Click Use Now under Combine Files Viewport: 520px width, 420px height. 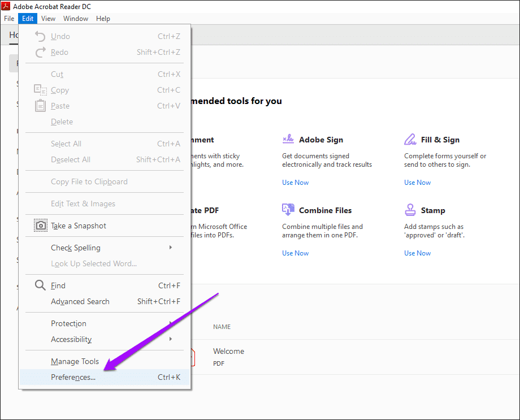pyautogui.click(x=295, y=253)
